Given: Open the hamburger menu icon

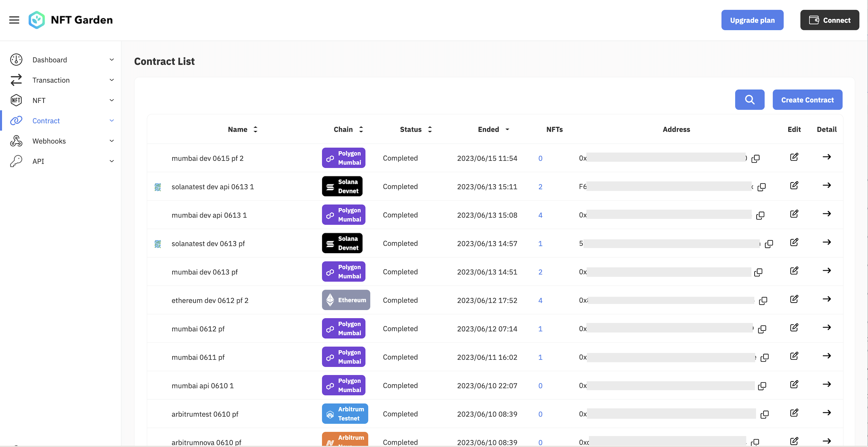Looking at the screenshot, I should click(x=14, y=20).
